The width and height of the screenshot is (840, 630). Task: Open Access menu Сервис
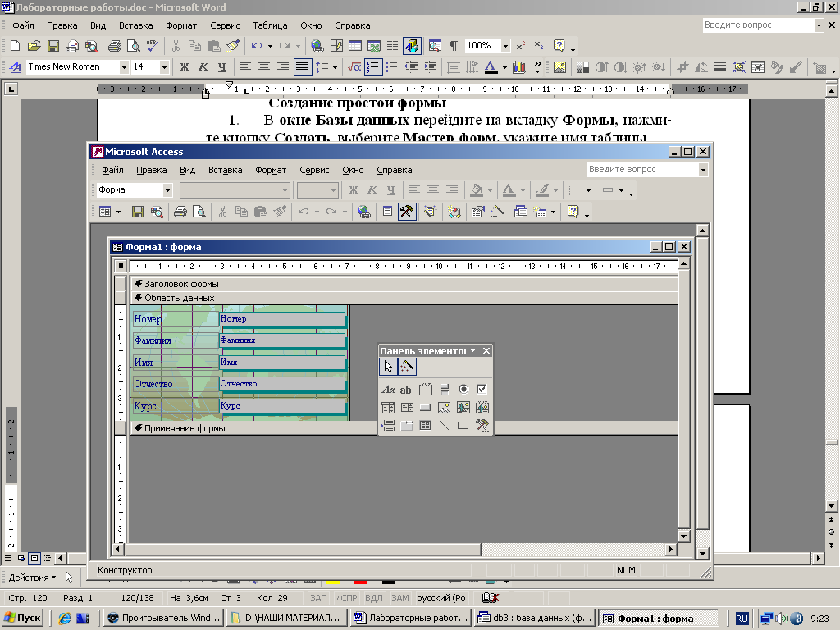(314, 170)
